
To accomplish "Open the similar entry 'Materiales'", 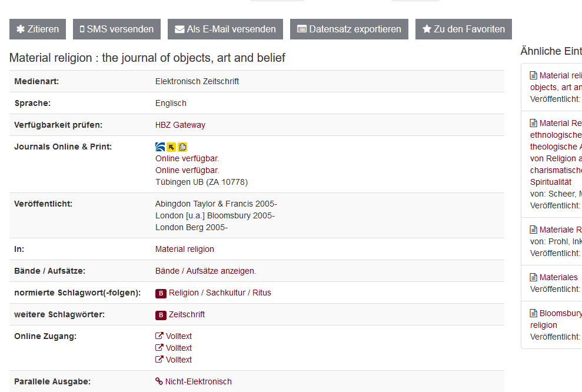I will click(558, 278).
